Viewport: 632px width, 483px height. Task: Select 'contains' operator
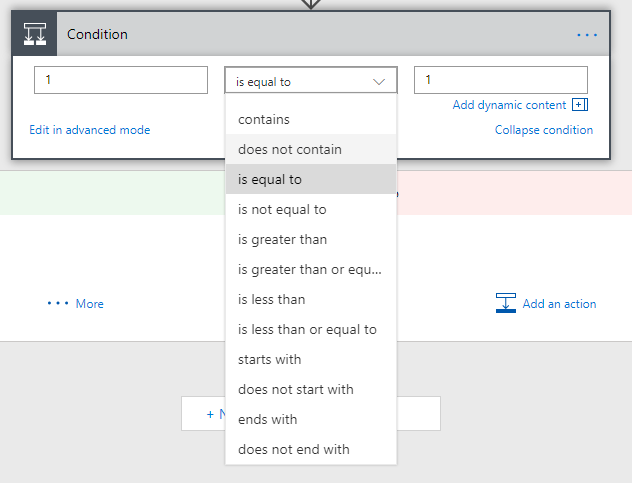[311, 119]
